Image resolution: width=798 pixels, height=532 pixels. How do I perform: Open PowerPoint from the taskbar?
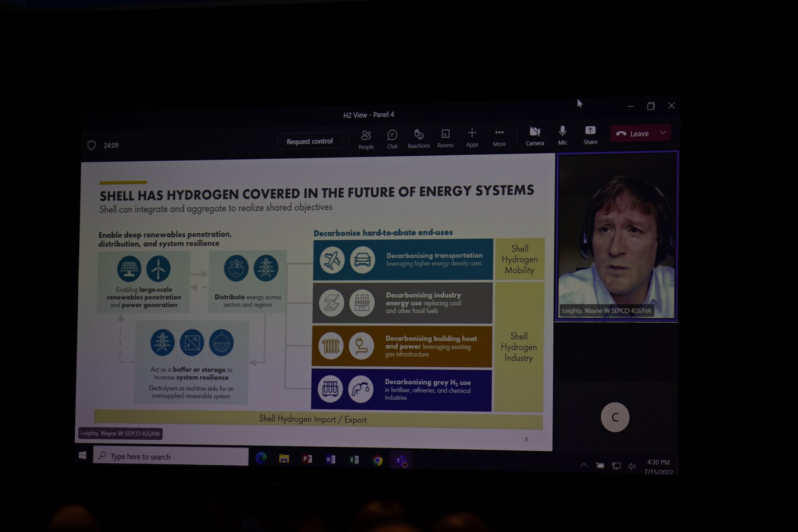(307, 459)
